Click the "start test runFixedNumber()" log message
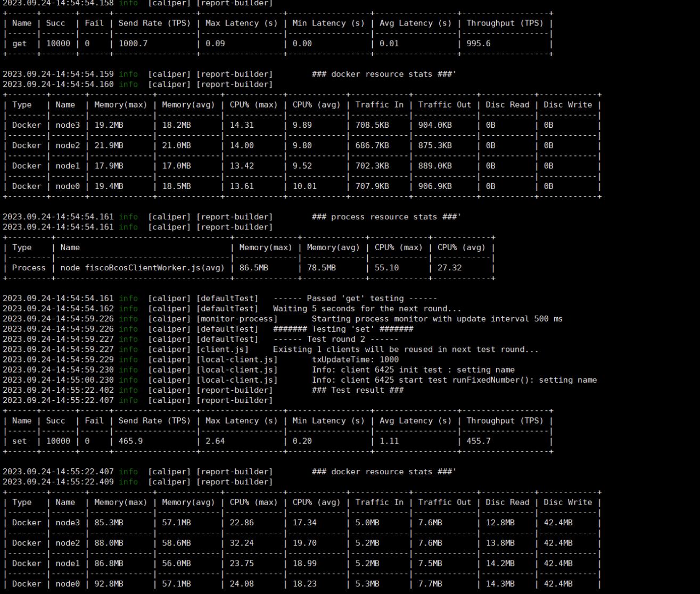This screenshot has height=594, width=700. coord(454,380)
